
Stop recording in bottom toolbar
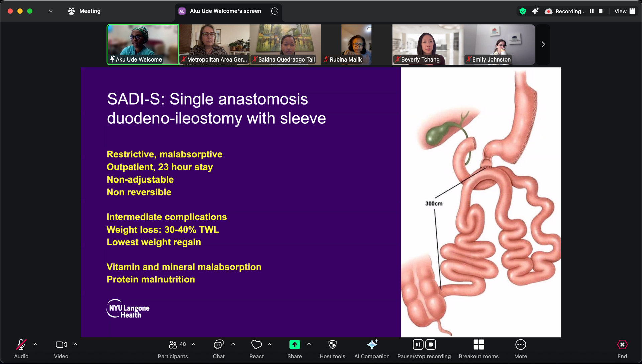coord(430,345)
